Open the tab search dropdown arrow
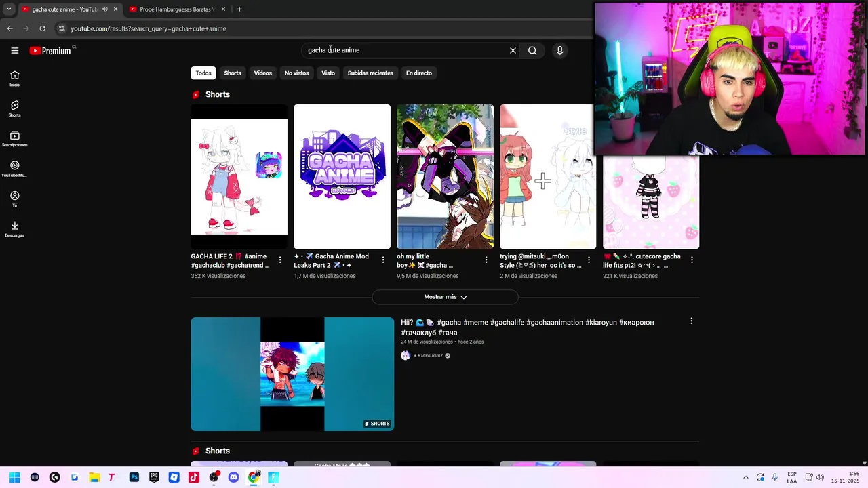Viewport: 868px width, 488px height. (9, 9)
